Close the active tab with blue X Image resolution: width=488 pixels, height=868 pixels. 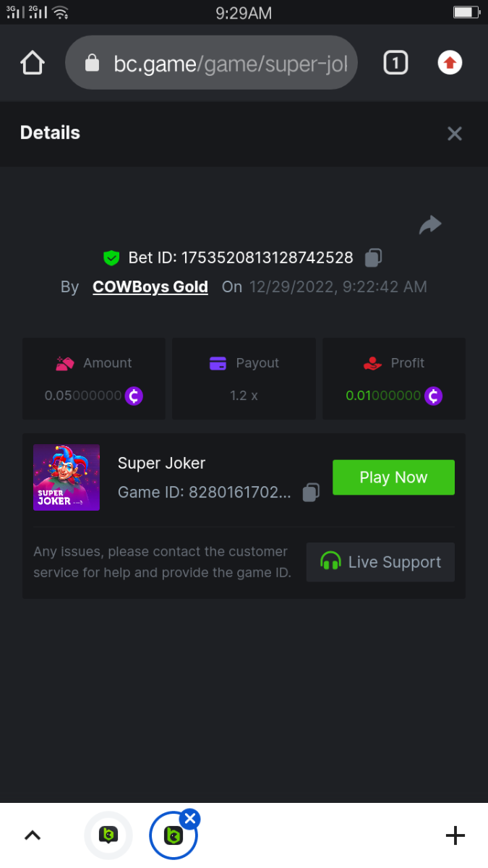[189, 819]
